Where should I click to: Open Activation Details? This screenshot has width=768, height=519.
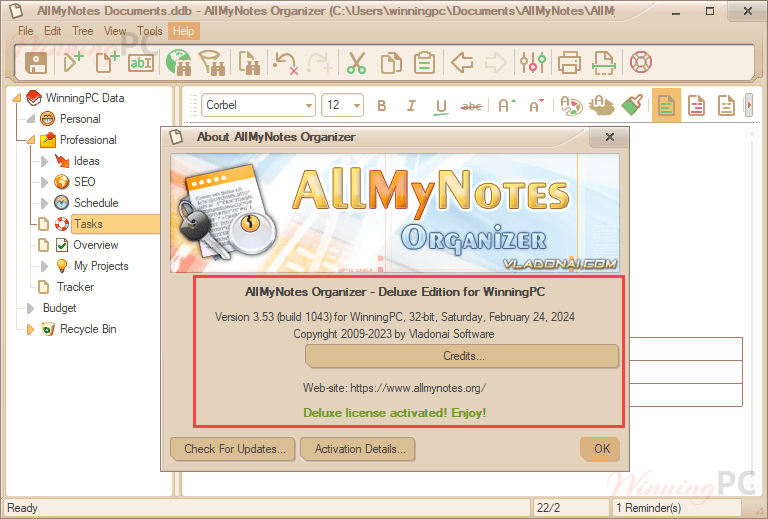coord(358,449)
